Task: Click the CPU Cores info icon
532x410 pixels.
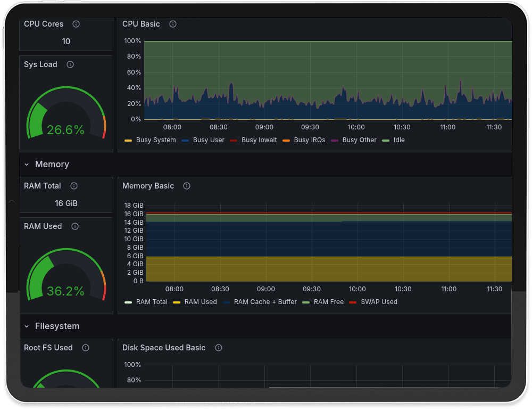Action: pos(76,24)
